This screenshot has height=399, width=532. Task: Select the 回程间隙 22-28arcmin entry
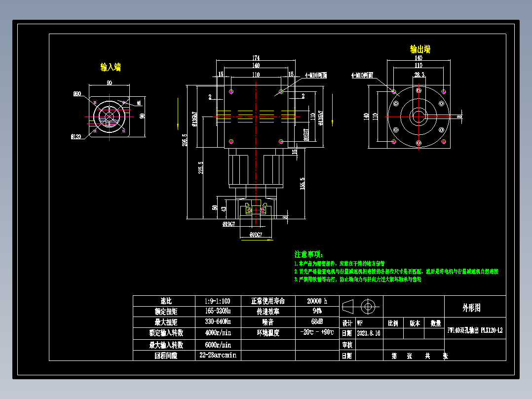[217, 355]
